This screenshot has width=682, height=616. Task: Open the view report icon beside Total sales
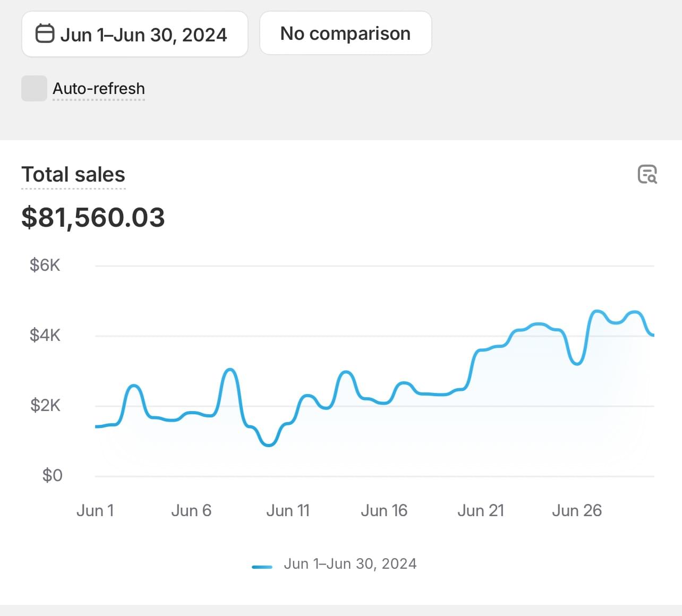pyautogui.click(x=647, y=174)
